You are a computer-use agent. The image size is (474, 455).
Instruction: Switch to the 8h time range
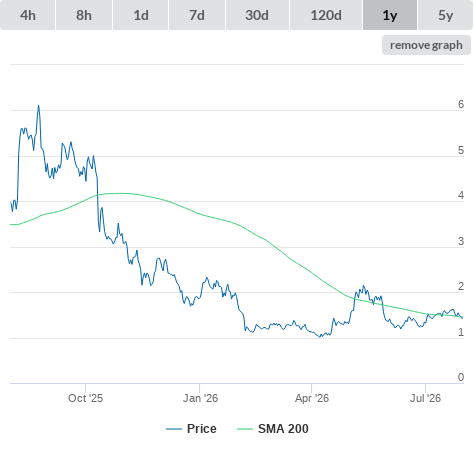pyautogui.click(x=84, y=15)
